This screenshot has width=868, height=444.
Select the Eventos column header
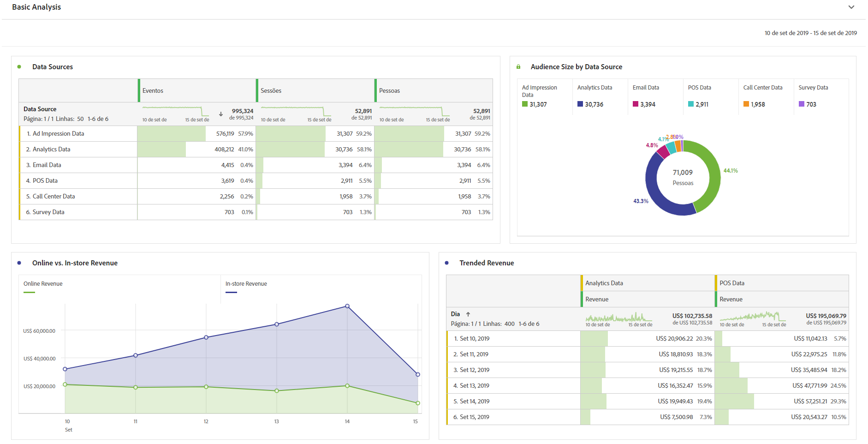coord(197,90)
